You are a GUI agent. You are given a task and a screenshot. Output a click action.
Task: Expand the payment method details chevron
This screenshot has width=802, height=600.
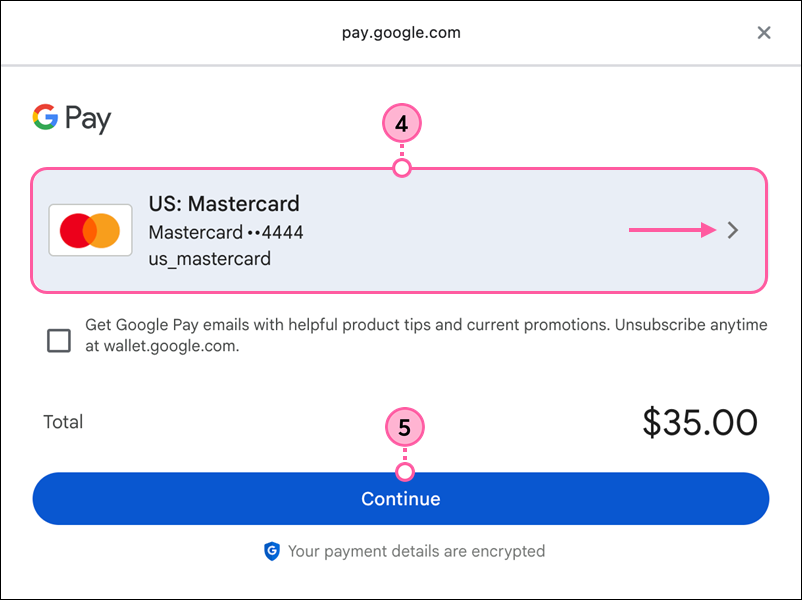coord(733,230)
